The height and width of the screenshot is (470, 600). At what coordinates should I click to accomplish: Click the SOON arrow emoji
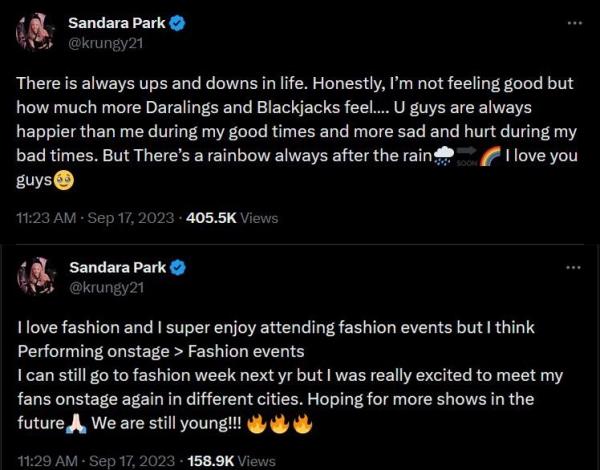(466, 157)
